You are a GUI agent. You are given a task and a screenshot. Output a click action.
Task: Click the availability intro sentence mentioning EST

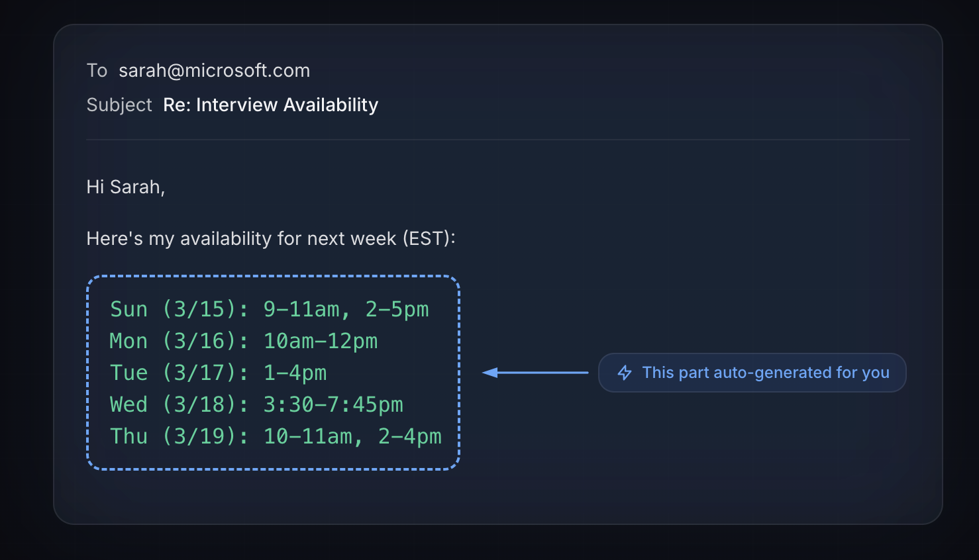(270, 238)
